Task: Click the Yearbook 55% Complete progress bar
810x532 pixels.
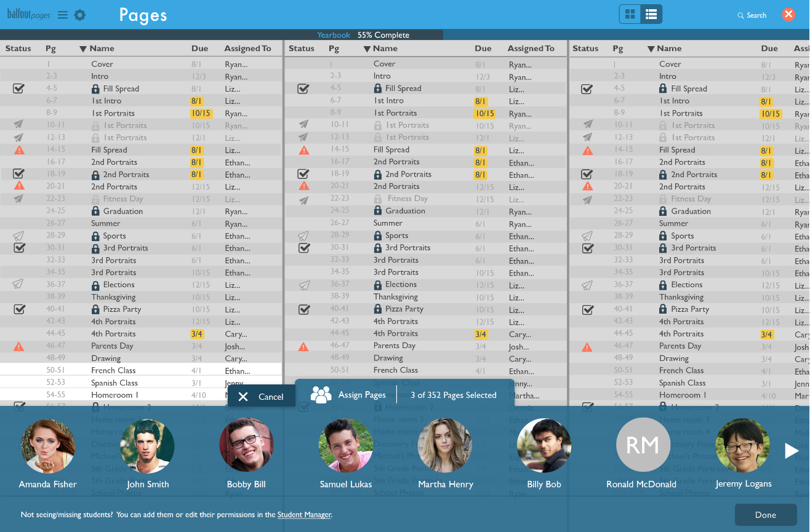Action: [x=364, y=35]
